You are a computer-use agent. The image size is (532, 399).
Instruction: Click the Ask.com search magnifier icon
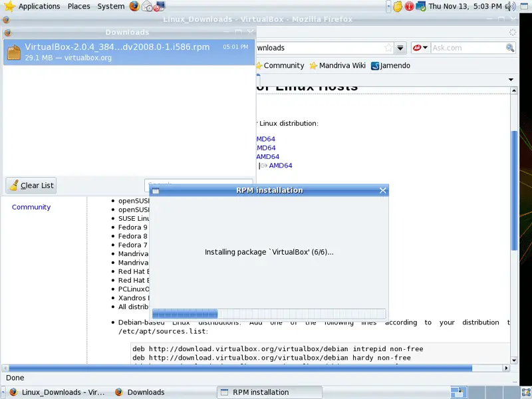click(x=509, y=48)
